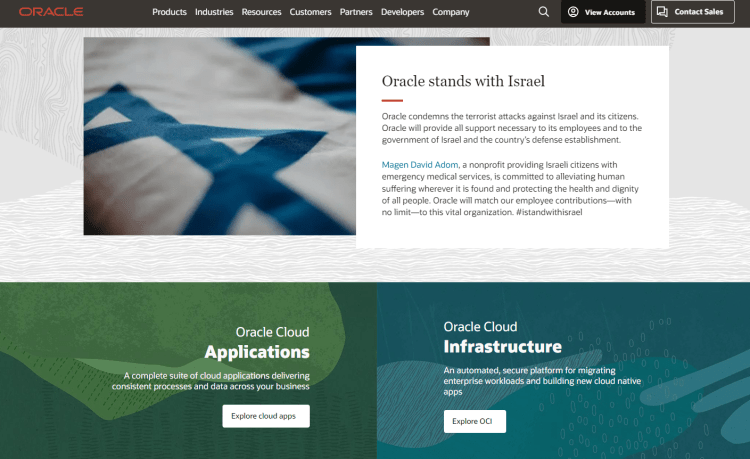The image size is (750, 459).
Task: Click the Explore cloud apps button
Action: point(266,416)
